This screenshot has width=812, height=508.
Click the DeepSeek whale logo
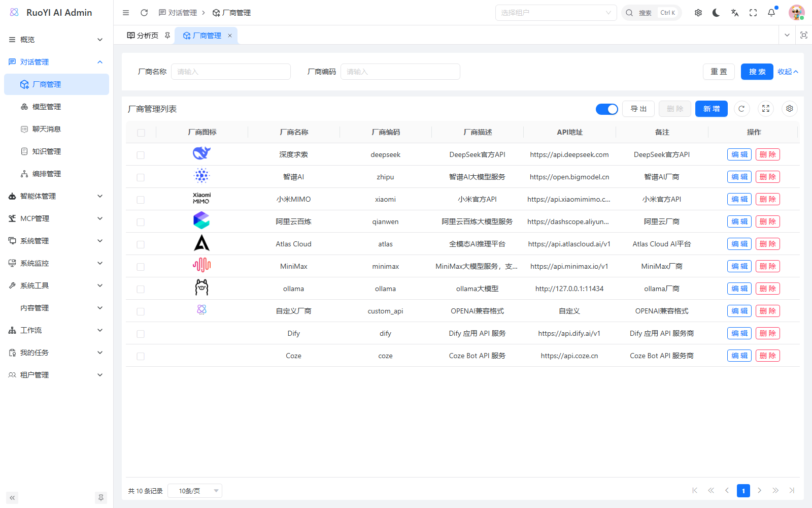coord(201,153)
